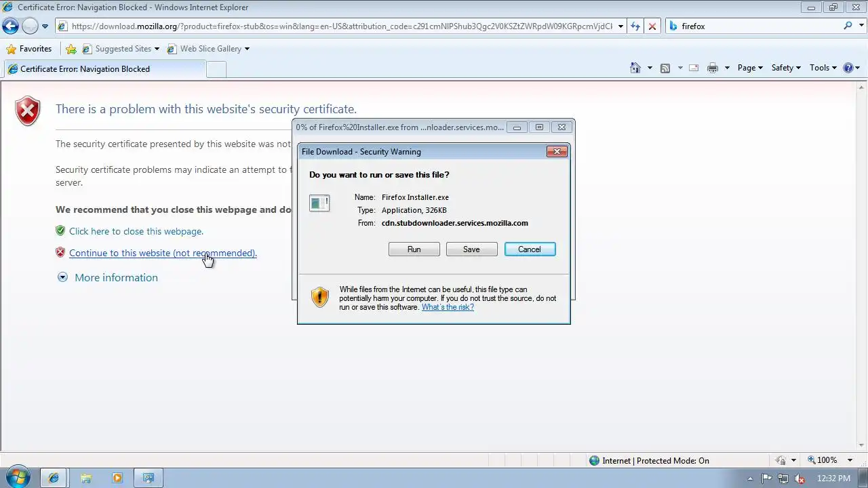This screenshot has width=868, height=488.
Task: Click 'cdn.stubdownloader.services.mozilla.com' source text
Action: click(455, 223)
